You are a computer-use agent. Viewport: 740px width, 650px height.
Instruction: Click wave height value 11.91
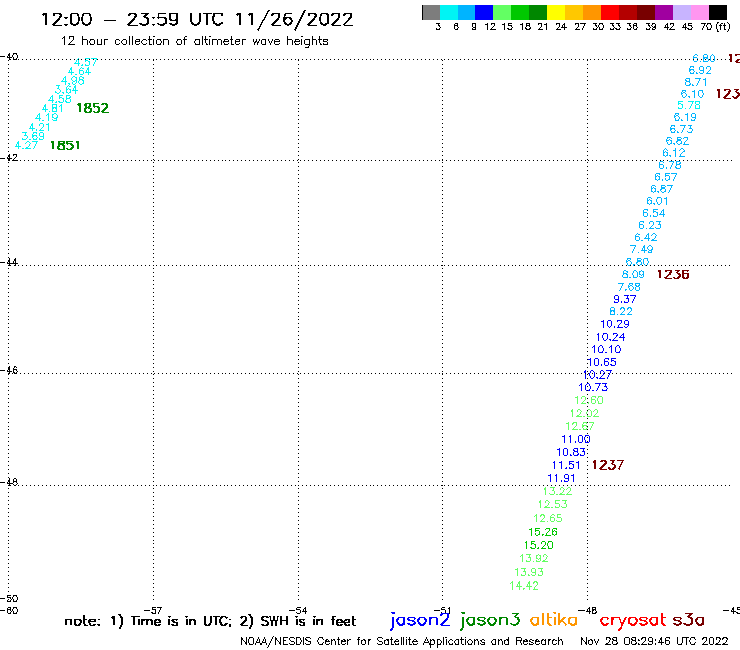tap(561, 478)
